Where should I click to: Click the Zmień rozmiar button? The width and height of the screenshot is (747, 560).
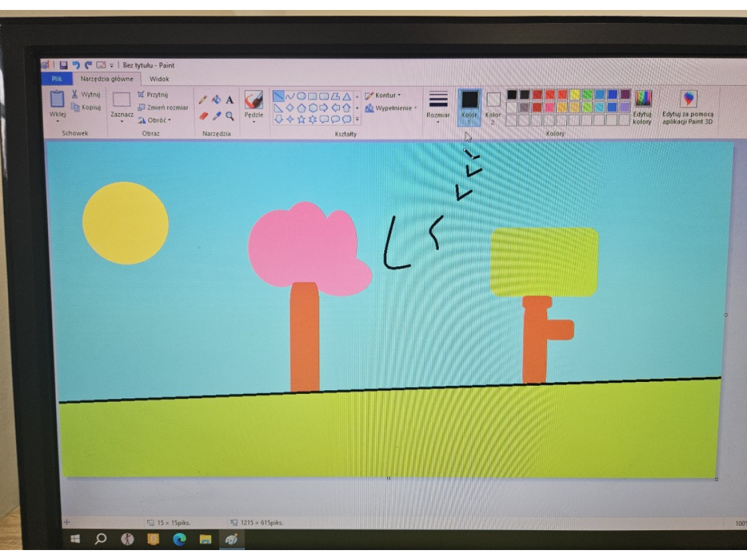pyautogui.click(x=163, y=108)
